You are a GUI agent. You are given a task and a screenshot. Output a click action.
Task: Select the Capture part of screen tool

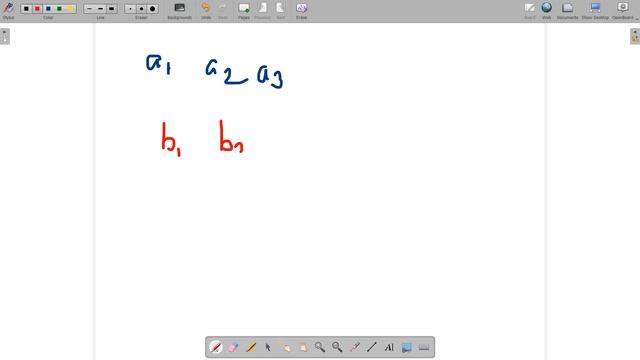[x=407, y=347]
